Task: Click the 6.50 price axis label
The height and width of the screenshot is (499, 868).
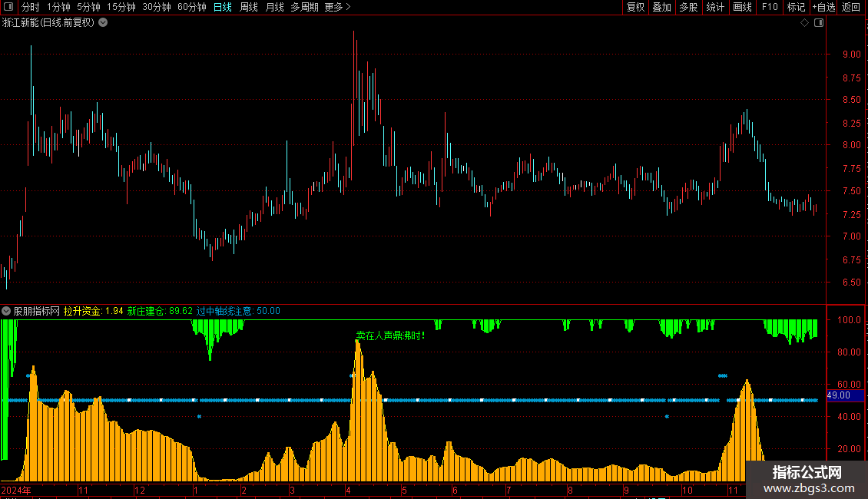Action: coord(851,283)
